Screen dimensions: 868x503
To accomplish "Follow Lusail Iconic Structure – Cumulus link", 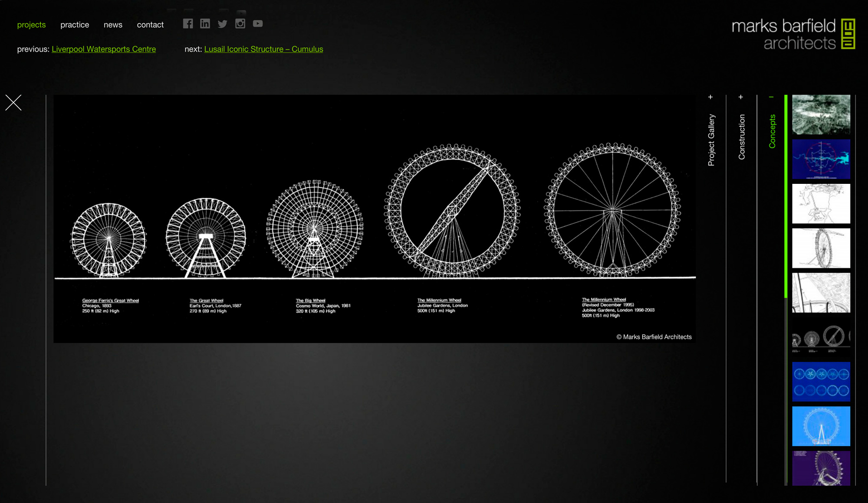I will tap(263, 49).
